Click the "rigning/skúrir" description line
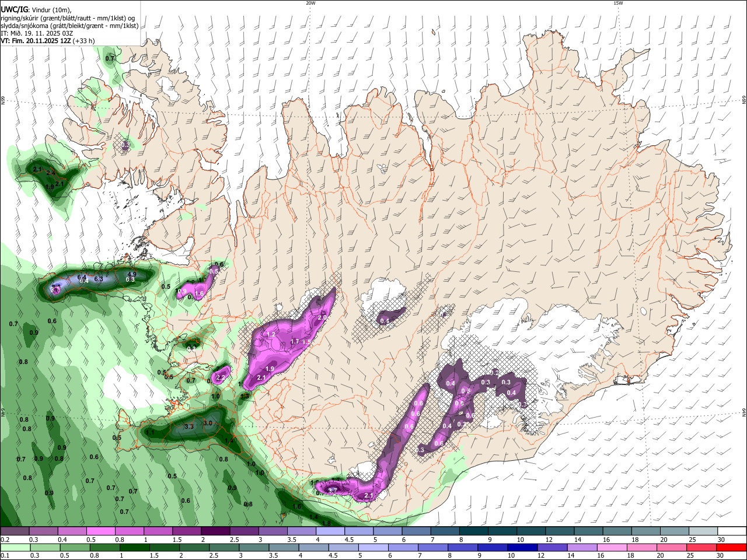The image size is (747, 560). tap(68, 17)
